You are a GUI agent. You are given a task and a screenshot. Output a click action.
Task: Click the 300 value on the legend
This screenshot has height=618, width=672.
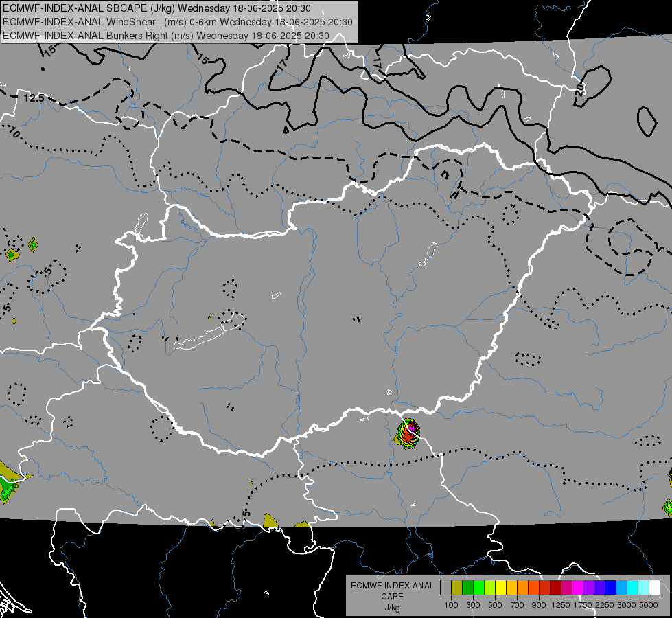click(x=473, y=605)
